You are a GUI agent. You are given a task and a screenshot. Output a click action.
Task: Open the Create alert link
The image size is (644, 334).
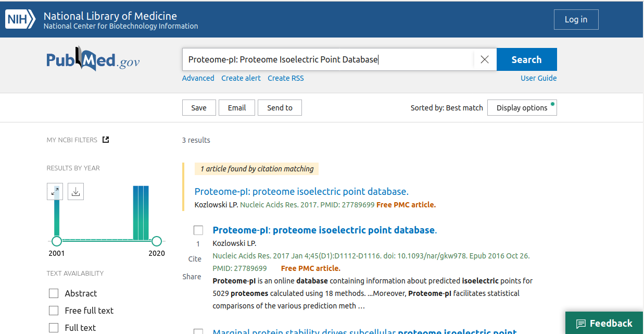coord(241,78)
